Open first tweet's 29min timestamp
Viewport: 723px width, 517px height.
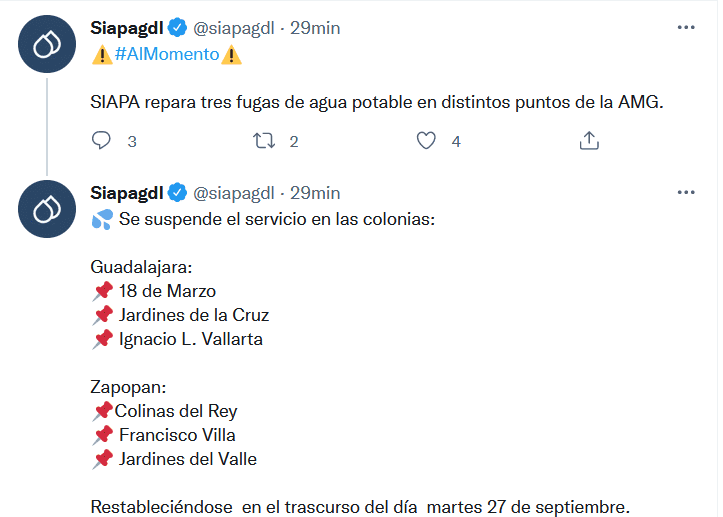pos(315,28)
